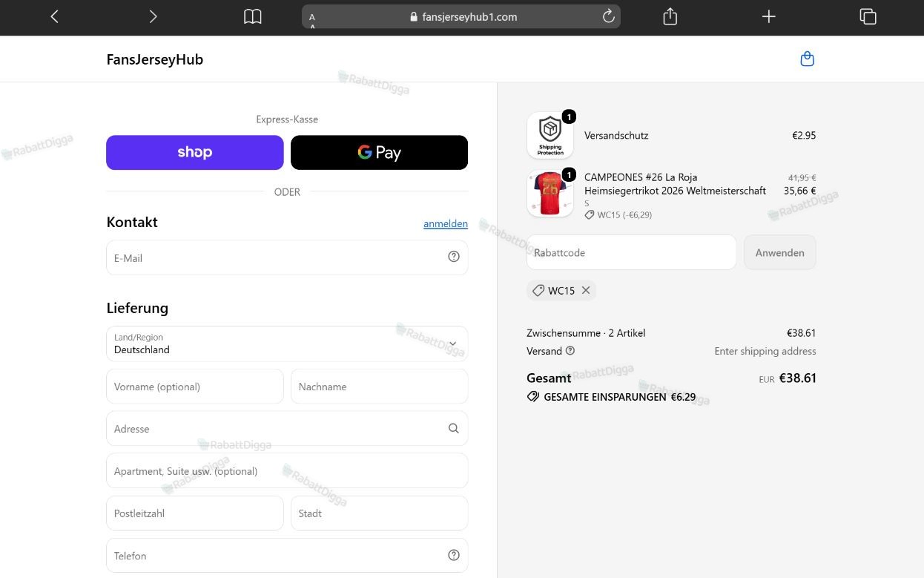Click the WC15 discount tag chip

tap(561, 290)
